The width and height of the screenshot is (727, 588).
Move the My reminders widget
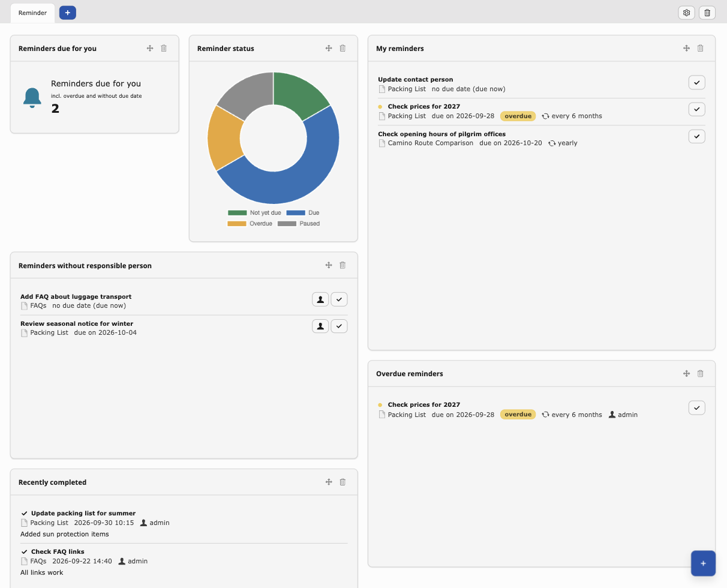pos(686,49)
